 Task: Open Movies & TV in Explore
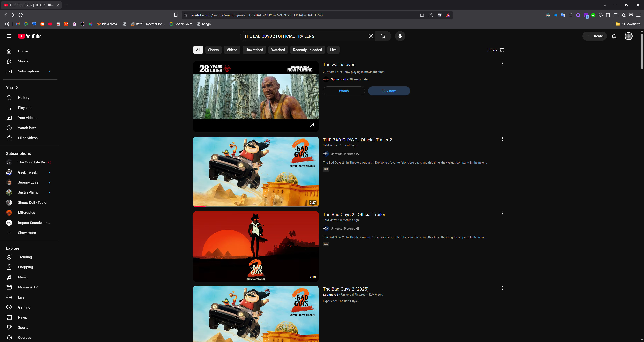point(29,287)
